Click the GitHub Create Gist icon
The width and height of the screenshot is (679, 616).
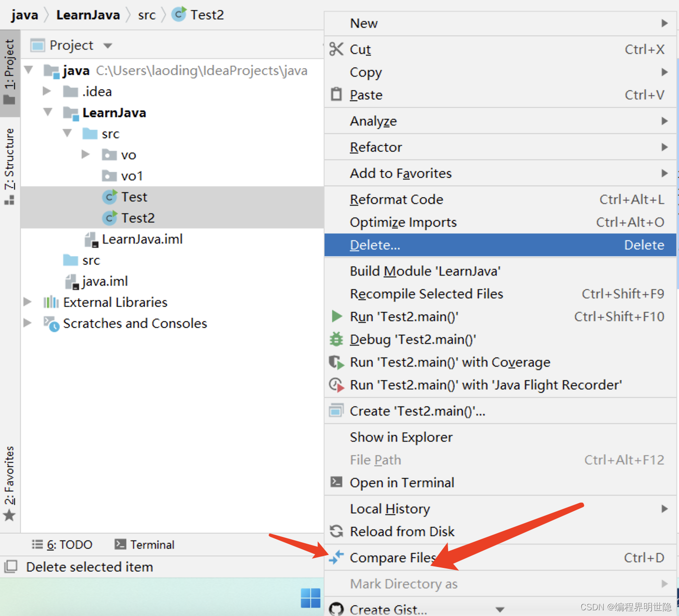click(x=336, y=609)
